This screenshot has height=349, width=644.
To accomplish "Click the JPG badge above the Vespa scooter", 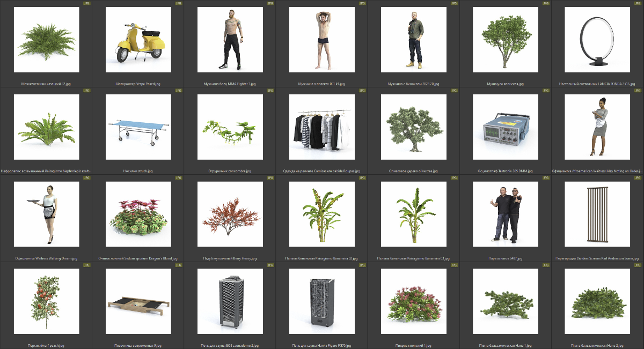I will click(179, 3).
